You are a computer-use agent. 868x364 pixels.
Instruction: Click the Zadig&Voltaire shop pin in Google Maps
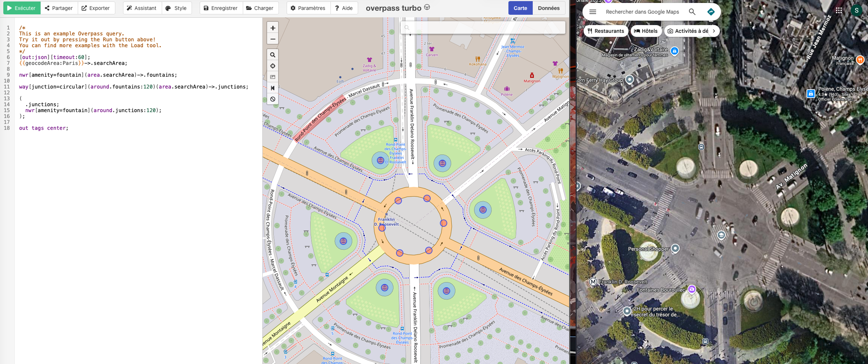(675, 51)
